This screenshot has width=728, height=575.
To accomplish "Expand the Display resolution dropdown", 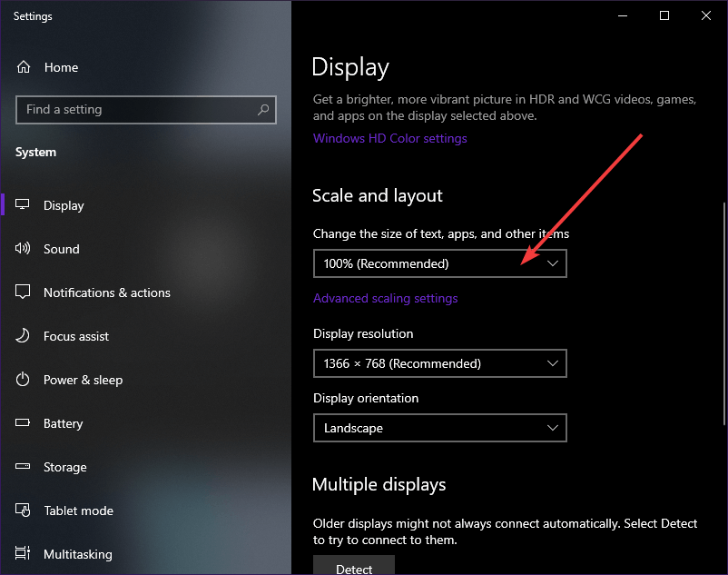I will click(x=439, y=363).
